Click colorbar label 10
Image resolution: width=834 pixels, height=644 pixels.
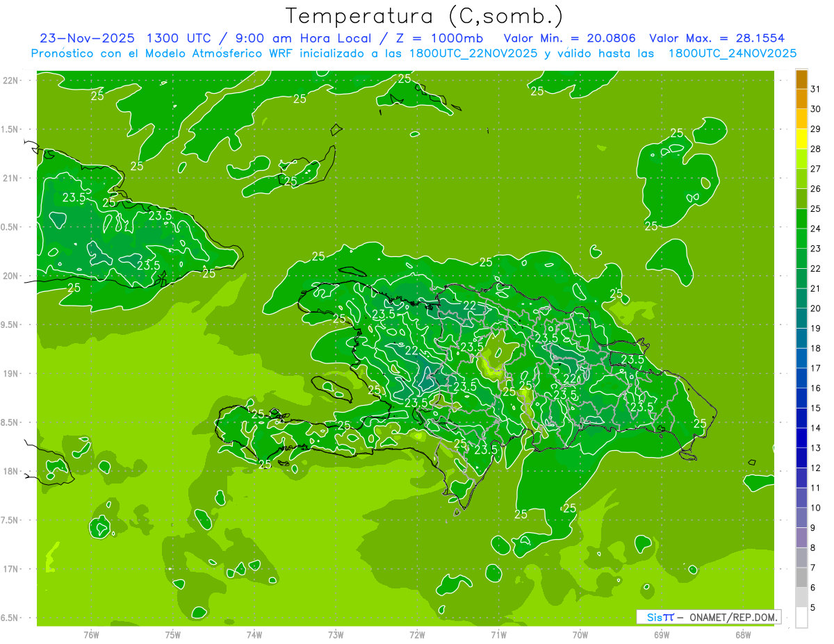pyautogui.click(x=815, y=508)
